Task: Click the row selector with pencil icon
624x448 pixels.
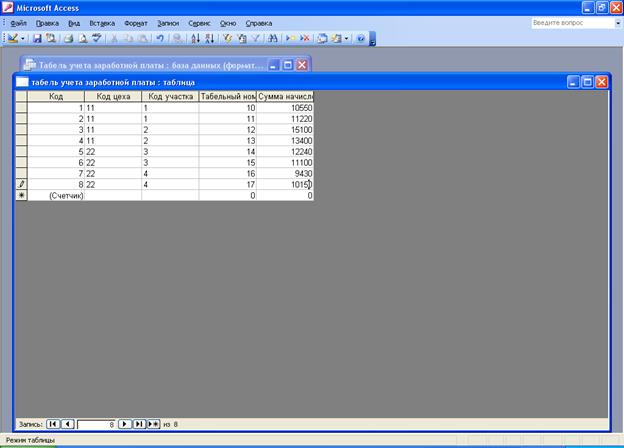Action: point(21,184)
